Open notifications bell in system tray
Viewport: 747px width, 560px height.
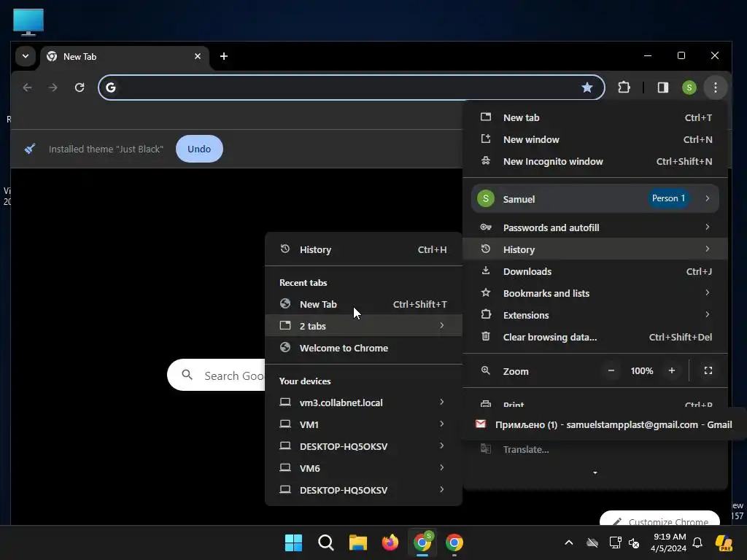click(697, 542)
